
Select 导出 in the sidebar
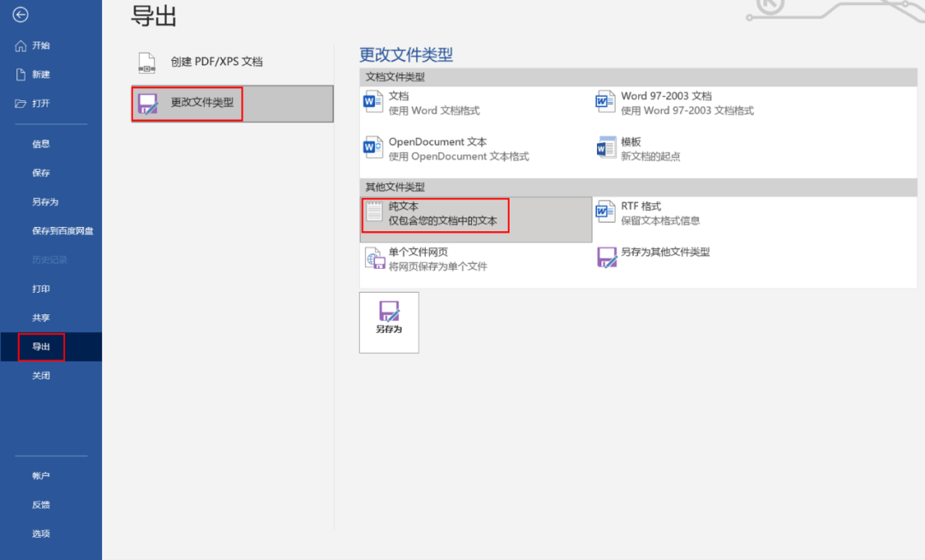51,347
